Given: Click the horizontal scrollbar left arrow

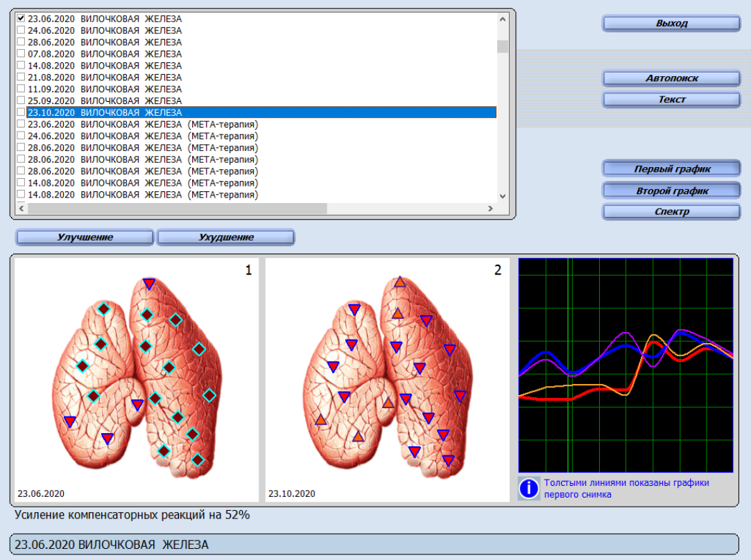Looking at the screenshot, I should click(x=21, y=208).
